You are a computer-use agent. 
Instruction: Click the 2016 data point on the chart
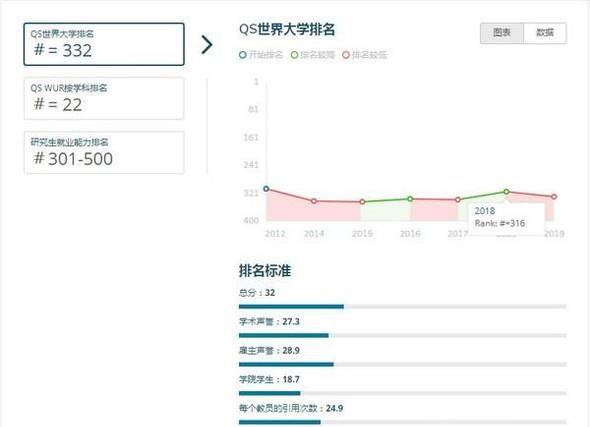tap(410, 199)
